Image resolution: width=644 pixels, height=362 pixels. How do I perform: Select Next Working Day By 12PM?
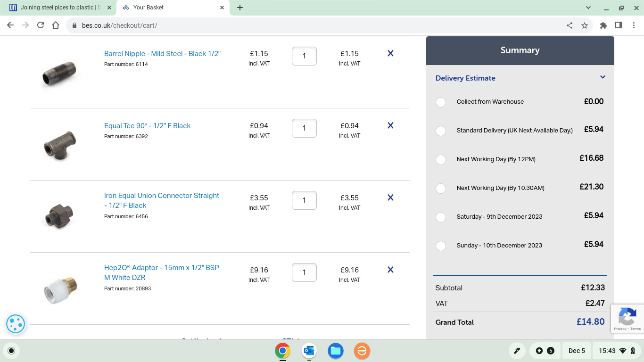pos(441,160)
